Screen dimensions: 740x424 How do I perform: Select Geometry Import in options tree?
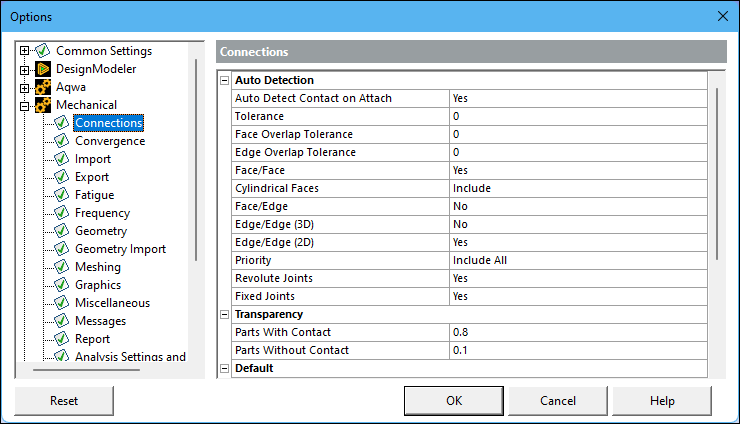pyautogui.click(x=120, y=249)
